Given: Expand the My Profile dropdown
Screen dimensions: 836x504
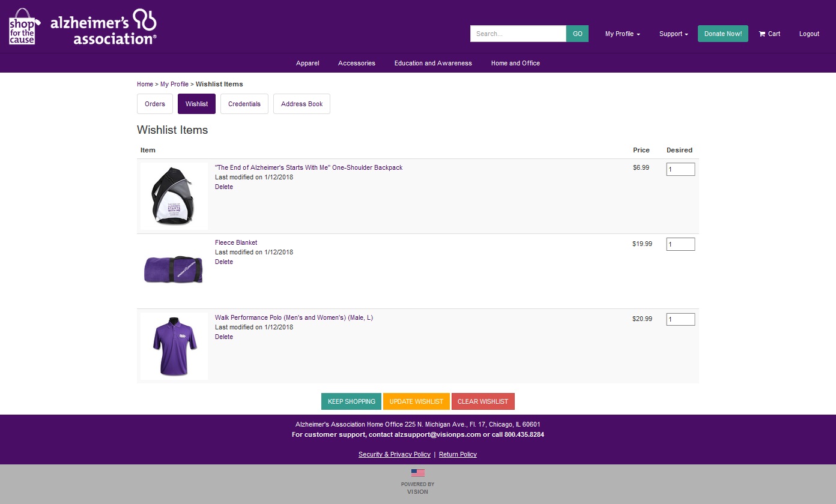Looking at the screenshot, I should (x=622, y=34).
